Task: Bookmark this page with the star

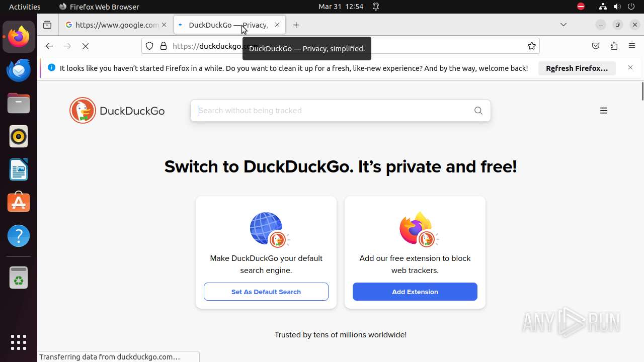Action: 532,46
